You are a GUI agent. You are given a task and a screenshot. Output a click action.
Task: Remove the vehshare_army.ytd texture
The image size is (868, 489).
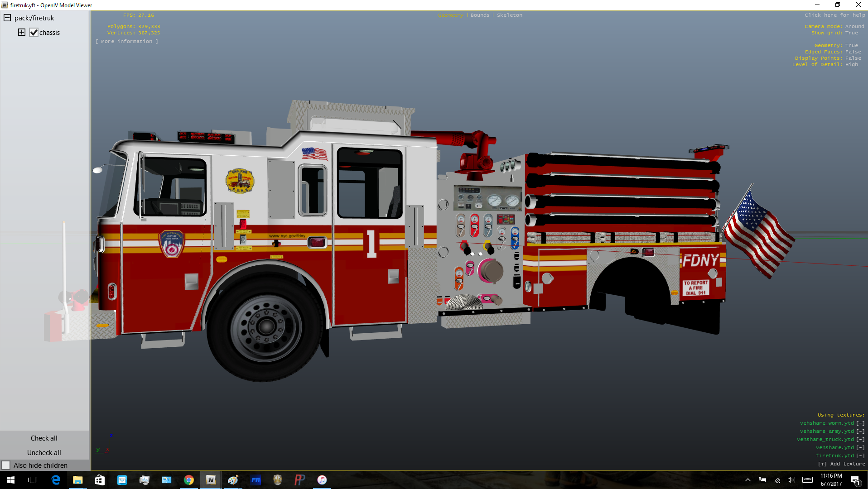(x=860, y=431)
